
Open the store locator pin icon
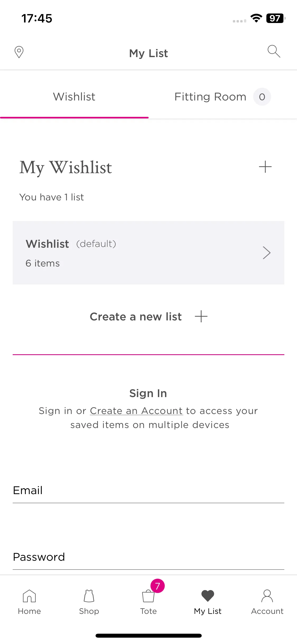(x=19, y=52)
